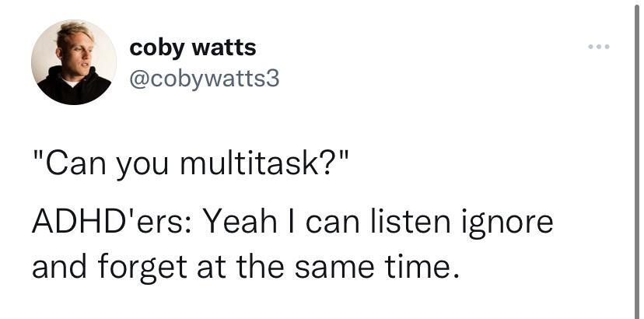Click the word "watts" in display name
Viewport: 644px width, 319px height.
(x=224, y=48)
